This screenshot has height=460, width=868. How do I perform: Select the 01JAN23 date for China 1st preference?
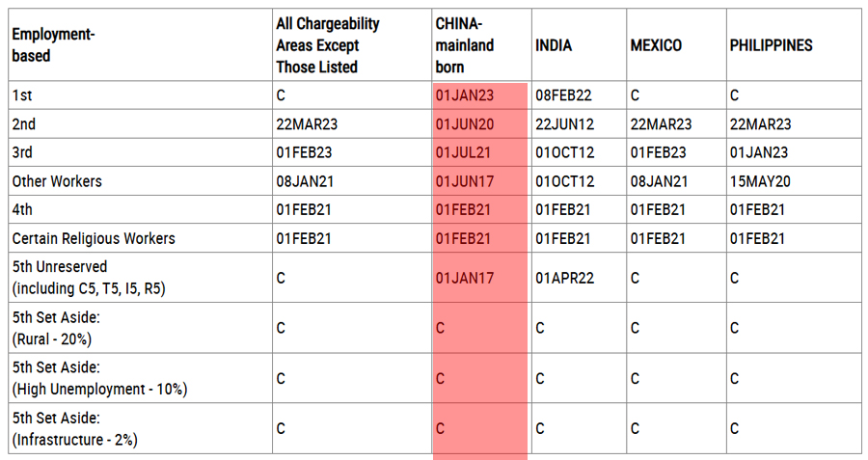pyautogui.click(x=464, y=95)
